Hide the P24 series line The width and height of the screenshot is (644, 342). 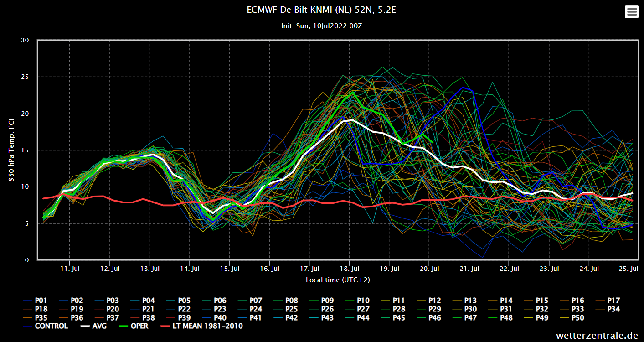249,309
